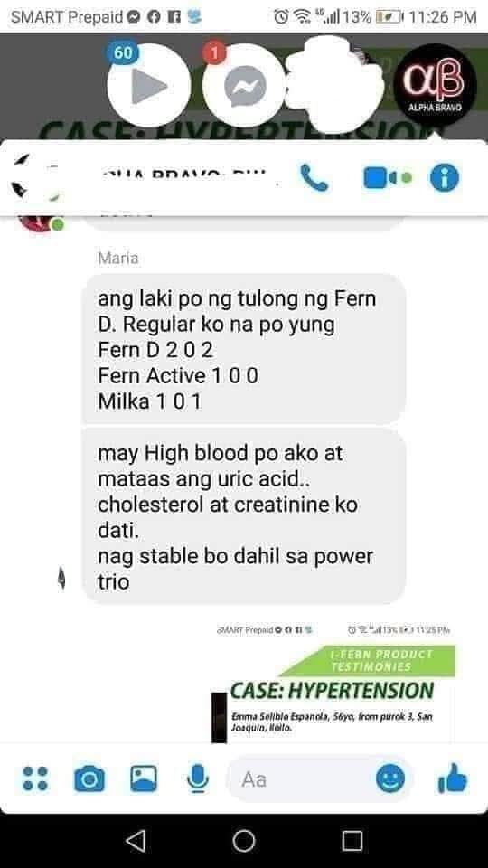This screenshot has height=868, width=488.
Task: Tap the Fern D message bubble
Action: pos(244,351)
